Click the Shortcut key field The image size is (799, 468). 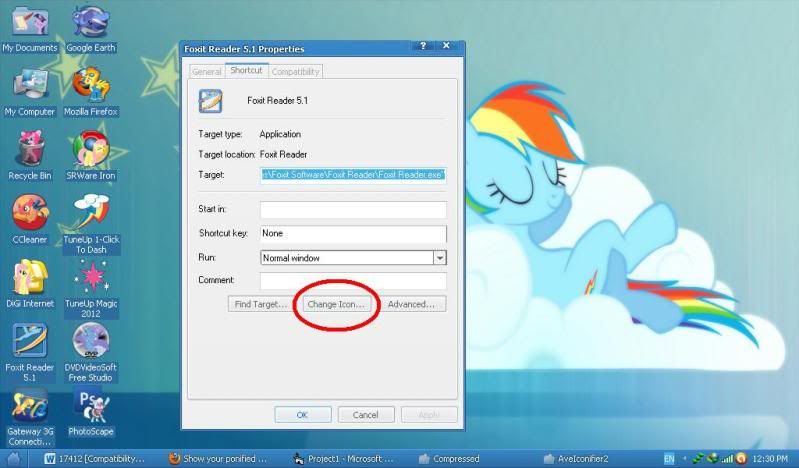pos(353,233)
